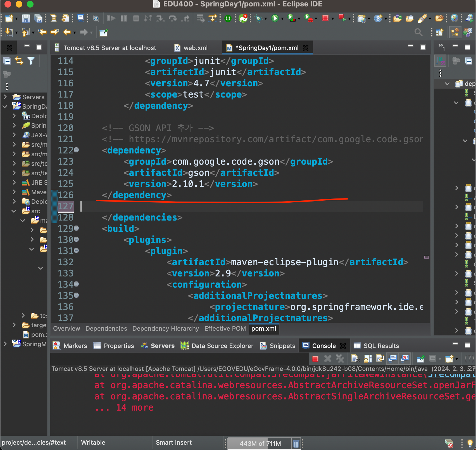Toggle Scroll Lock in Console toolbar
476x450 pixels.
coord(368,359)
